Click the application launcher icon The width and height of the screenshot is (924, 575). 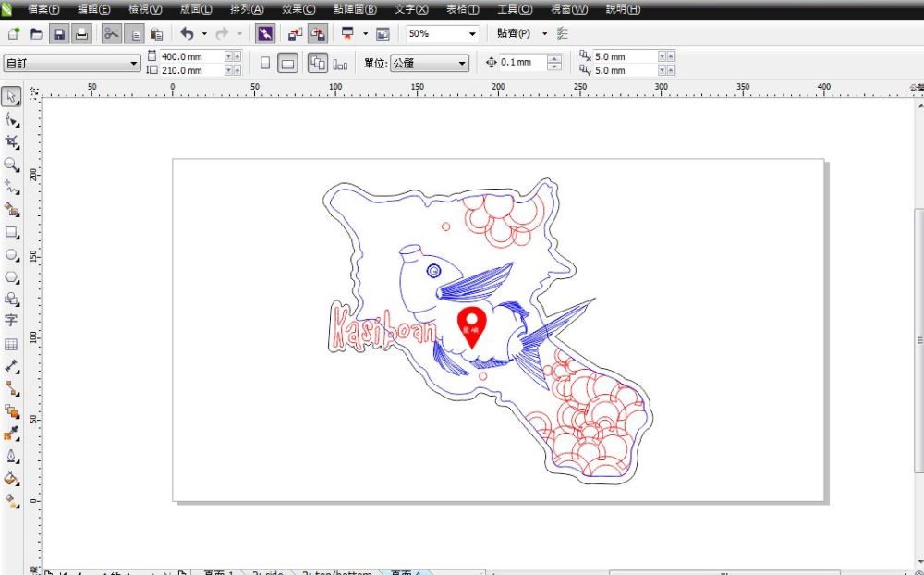[x=347, y=33]
